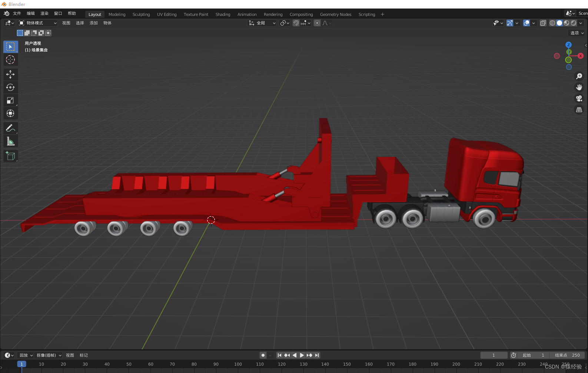Open the 选项 options dropdown
Viewport: 588px width, 373px height.
click(x=577, y=33)
